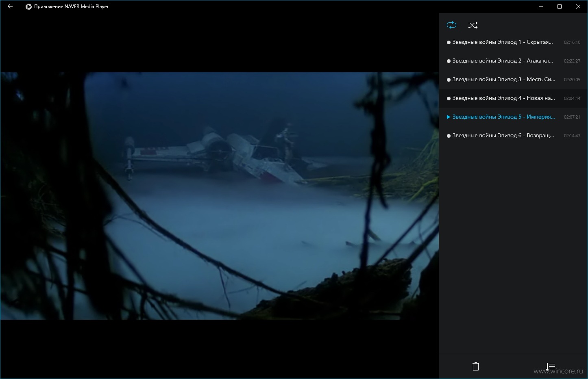Go back with the arrow button
The width and height of the screenshot is (588, 379).
click(x=10, y=6)
